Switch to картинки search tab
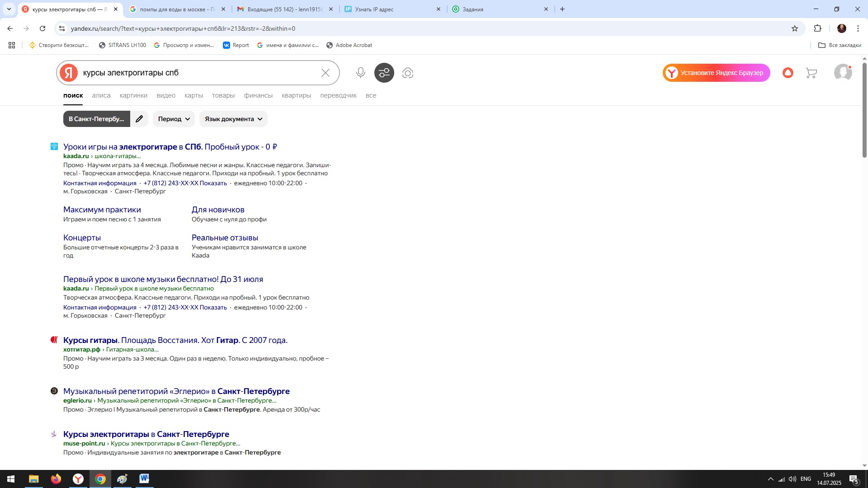 click(133, 95)
